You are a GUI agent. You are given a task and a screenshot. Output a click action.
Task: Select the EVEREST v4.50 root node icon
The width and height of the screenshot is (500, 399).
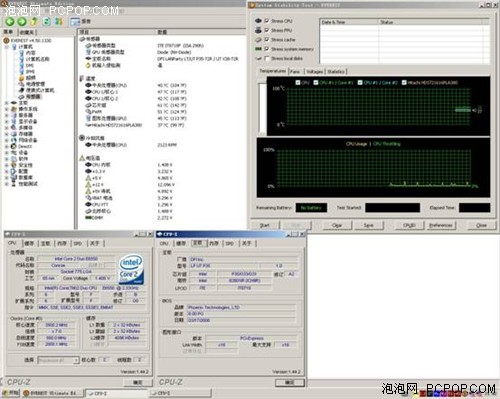[x=6, y=40]
